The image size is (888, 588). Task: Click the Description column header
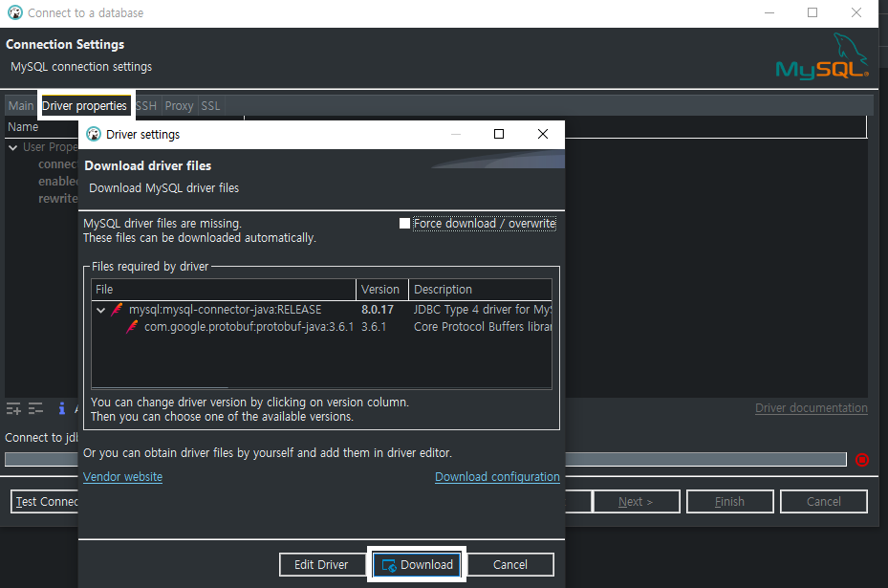point(480,290)
